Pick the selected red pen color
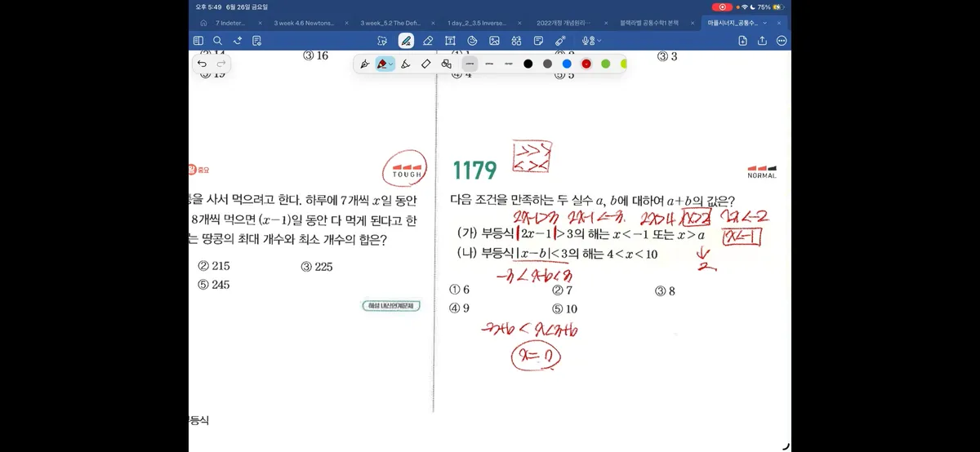Viewport: 980px width, 452px height. pos(586,64)
